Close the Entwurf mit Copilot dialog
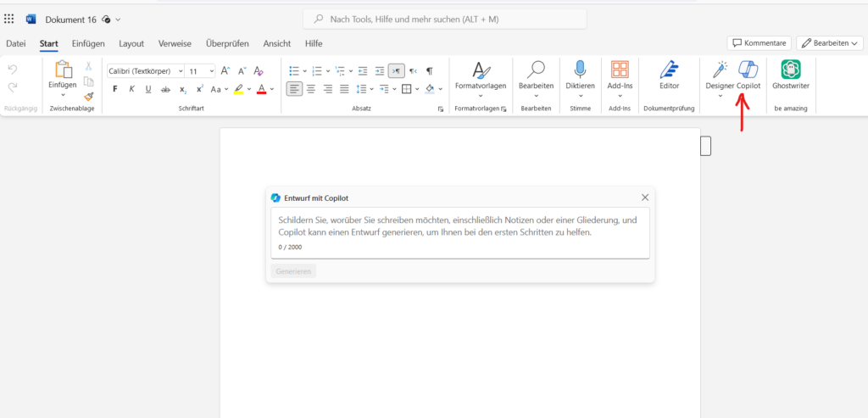This screenshot has height=418, width=868. click(645, 197)
